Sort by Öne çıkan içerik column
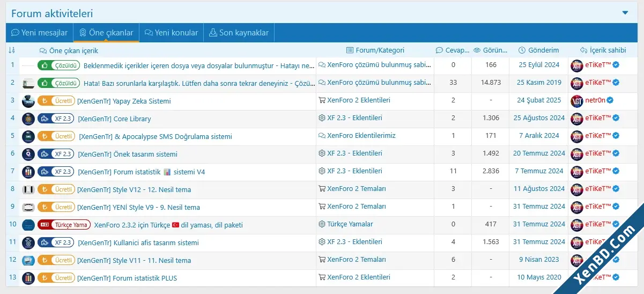Image resolution: width=644 pixels, height=294 pixels. click(69, 50)
